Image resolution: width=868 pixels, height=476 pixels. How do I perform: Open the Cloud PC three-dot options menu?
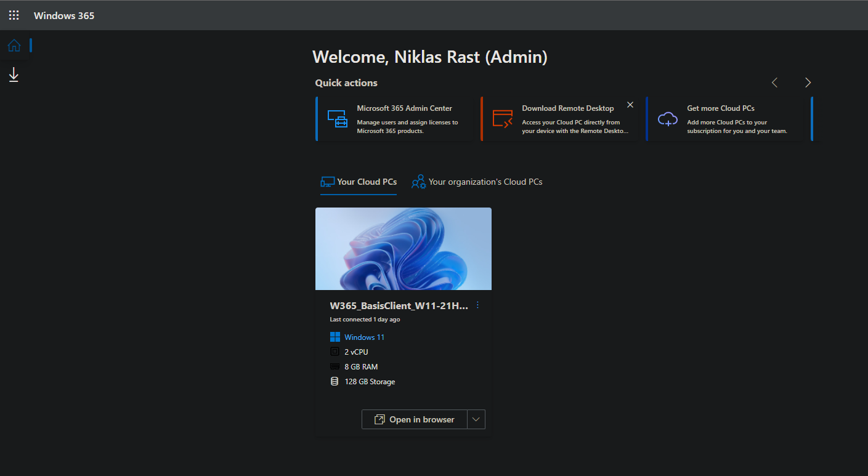pos(477,305)
